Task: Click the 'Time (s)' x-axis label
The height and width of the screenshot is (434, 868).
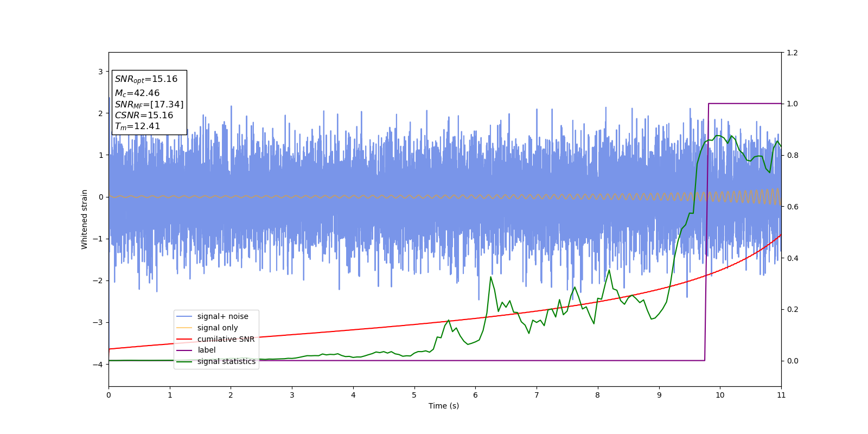Action: (444, 406)
